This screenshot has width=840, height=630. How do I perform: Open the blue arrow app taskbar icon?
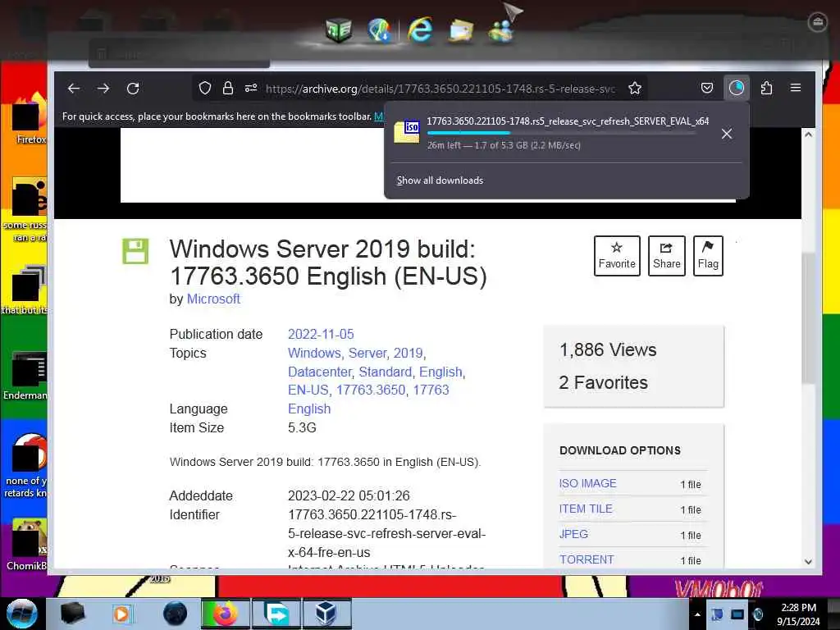point(276,614)
